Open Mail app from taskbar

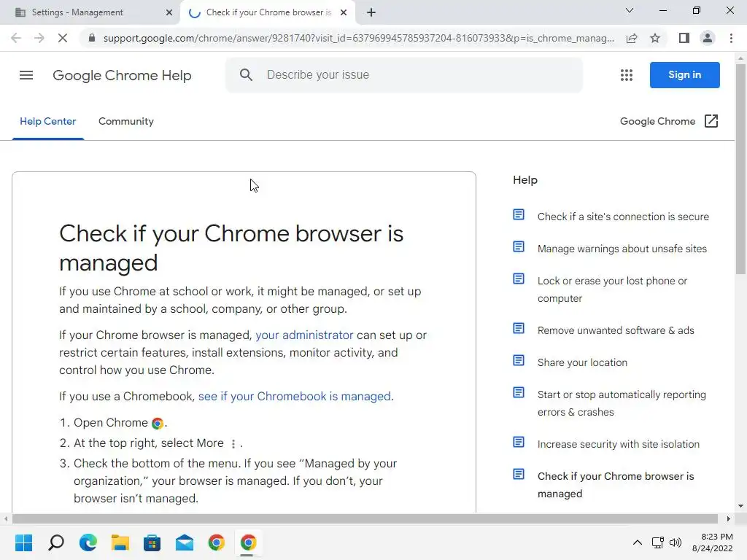click(x=185, y=542)
